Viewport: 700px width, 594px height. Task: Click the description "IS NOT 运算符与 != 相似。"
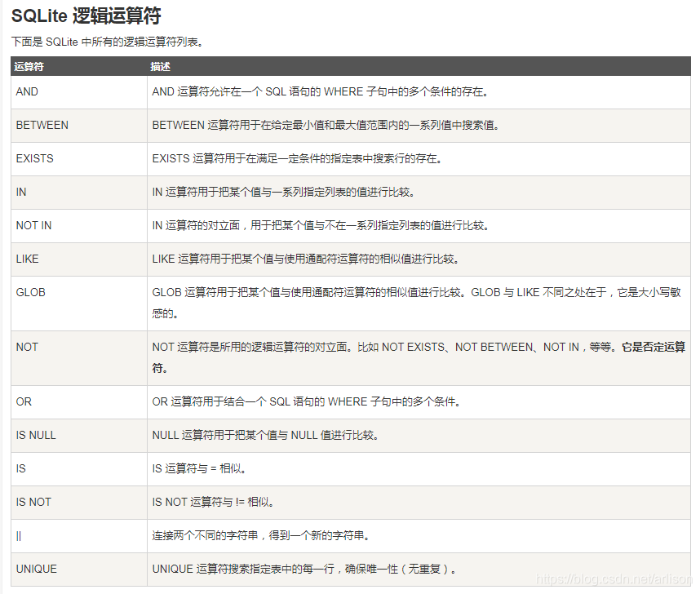tap(213, 503)
